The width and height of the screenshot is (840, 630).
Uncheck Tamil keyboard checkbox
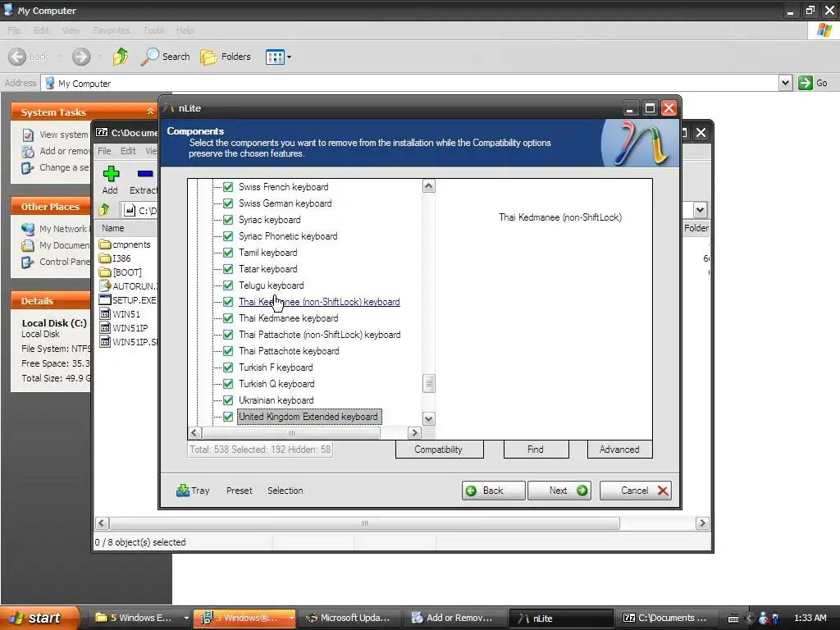[x=228, y=253]
